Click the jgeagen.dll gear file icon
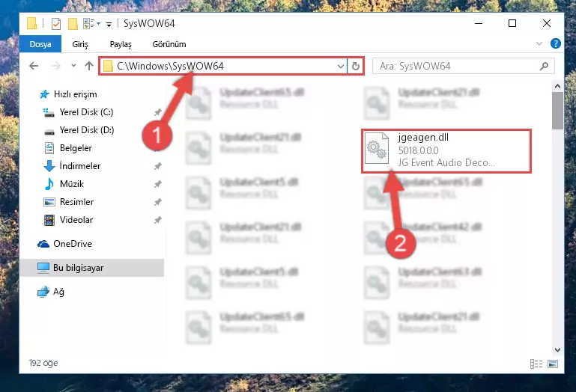Viewport: 576px width, 392px height. (377, 149)
